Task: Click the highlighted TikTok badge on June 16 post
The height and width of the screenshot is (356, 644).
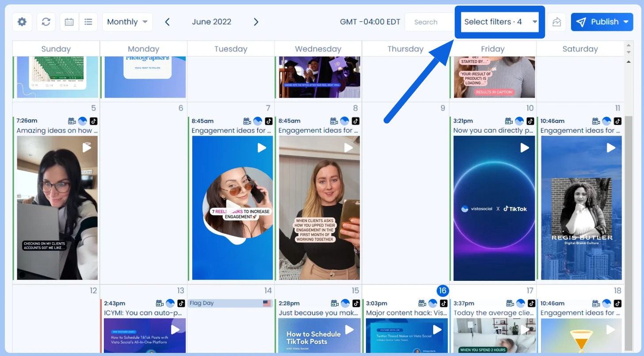Action: [x=444, y=303]
